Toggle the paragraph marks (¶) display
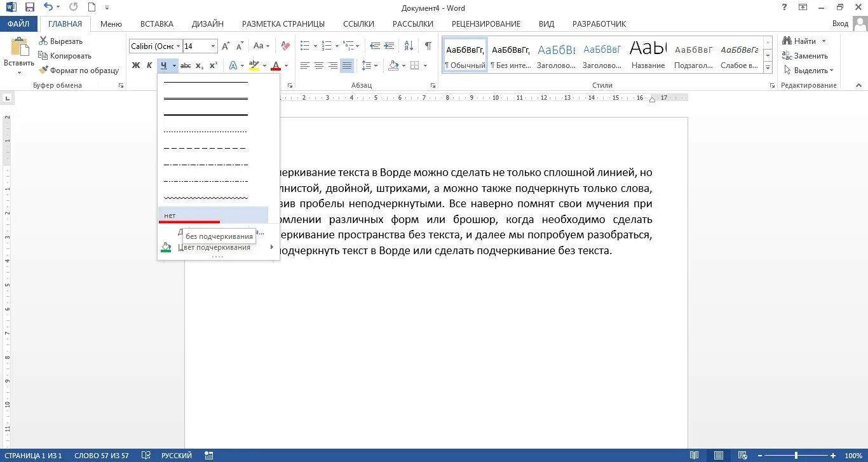This screenshot has width=868, height=462. (428, 46)
